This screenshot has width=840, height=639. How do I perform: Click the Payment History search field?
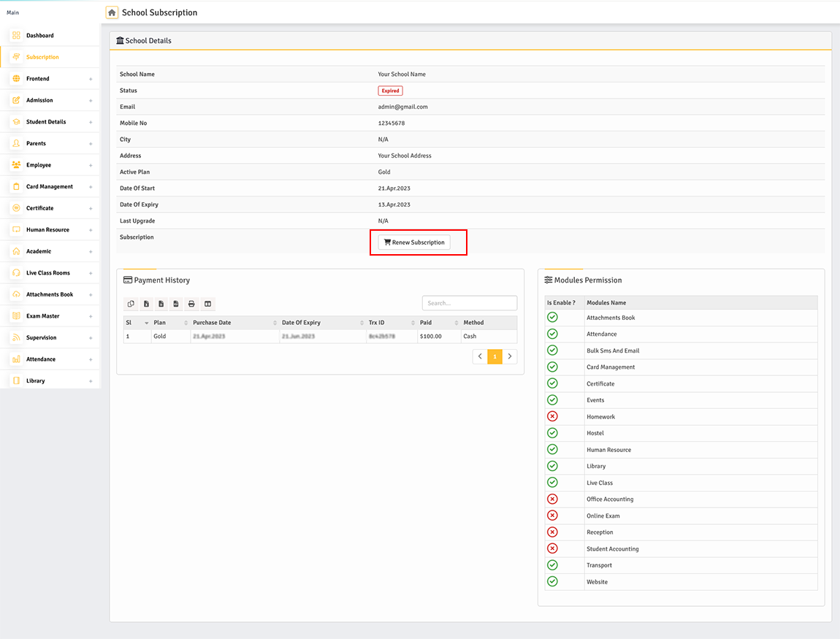[x=469, y=302]
